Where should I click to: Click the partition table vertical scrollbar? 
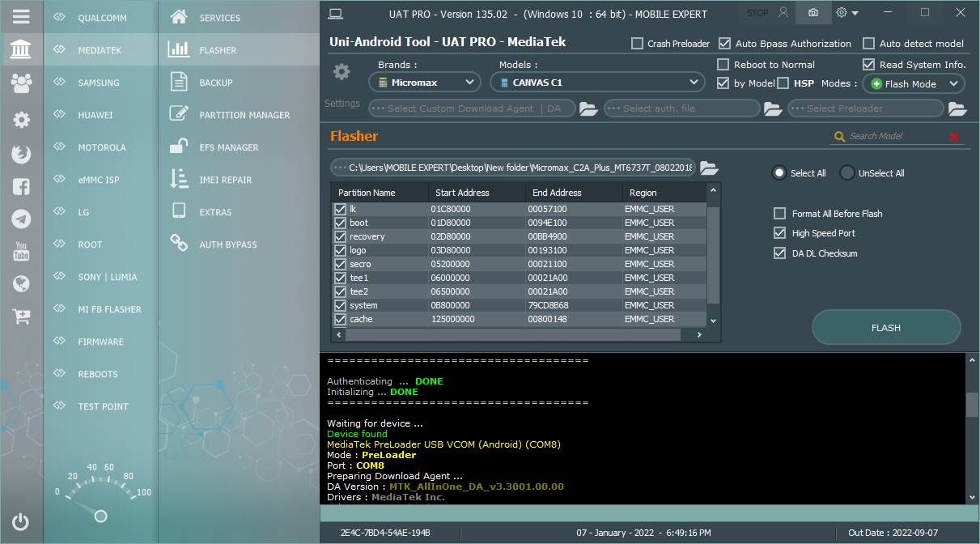[713, 255]
